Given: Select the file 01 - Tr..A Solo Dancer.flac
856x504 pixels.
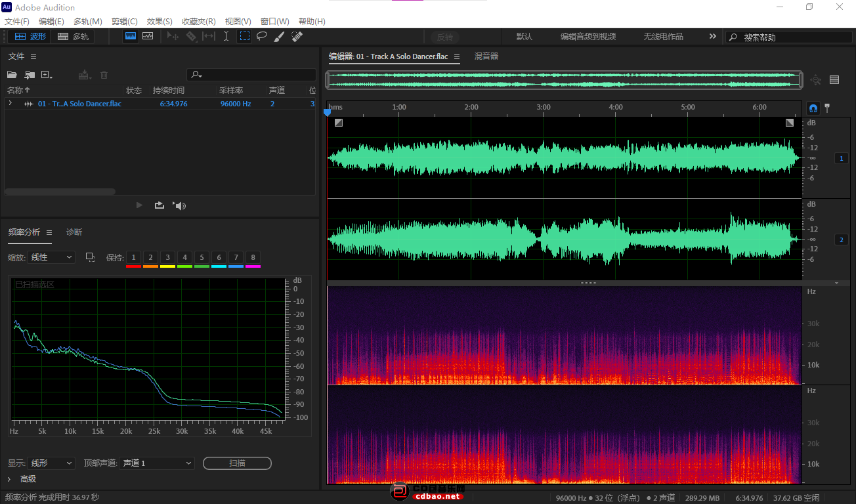Looking at the screenshot, I should pos(79,104).
